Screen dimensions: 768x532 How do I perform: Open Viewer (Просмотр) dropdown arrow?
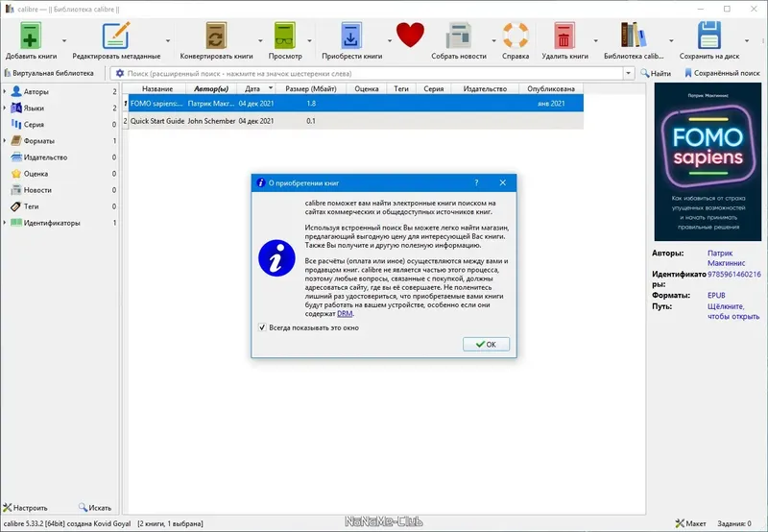point(309,40)
